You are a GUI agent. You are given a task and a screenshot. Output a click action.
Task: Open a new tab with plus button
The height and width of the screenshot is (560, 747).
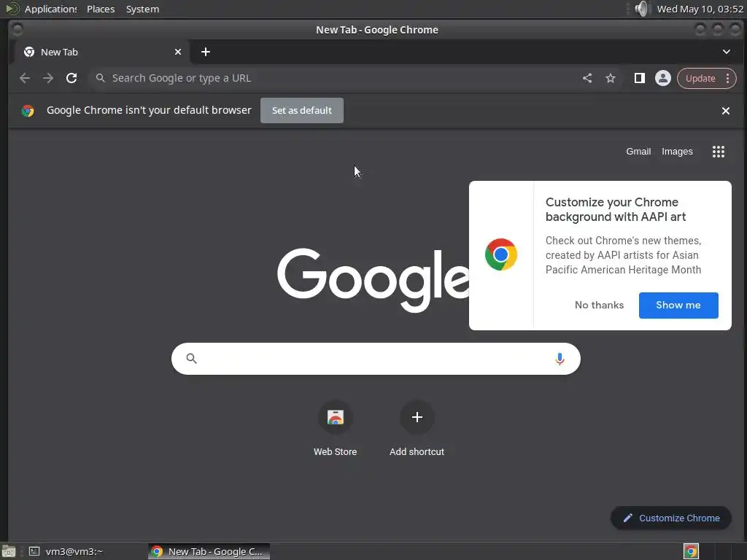(205, 52)
